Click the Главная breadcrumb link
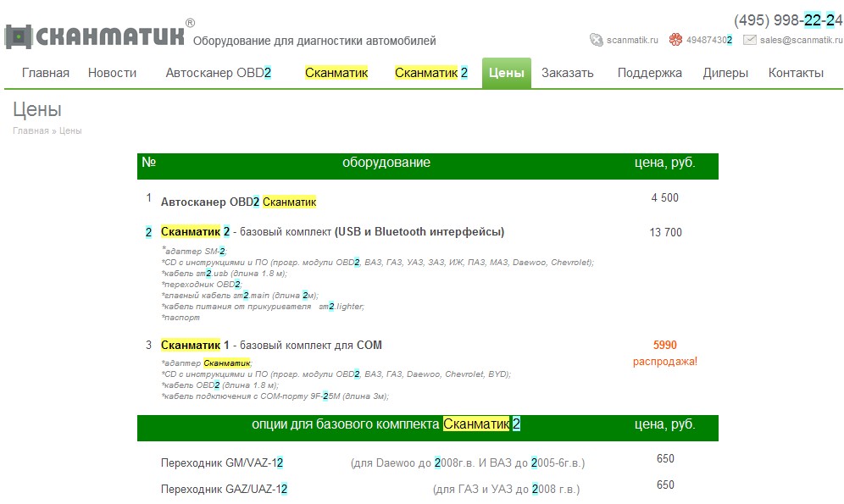Viewport: 844px width, 504px height. [31, 130]
